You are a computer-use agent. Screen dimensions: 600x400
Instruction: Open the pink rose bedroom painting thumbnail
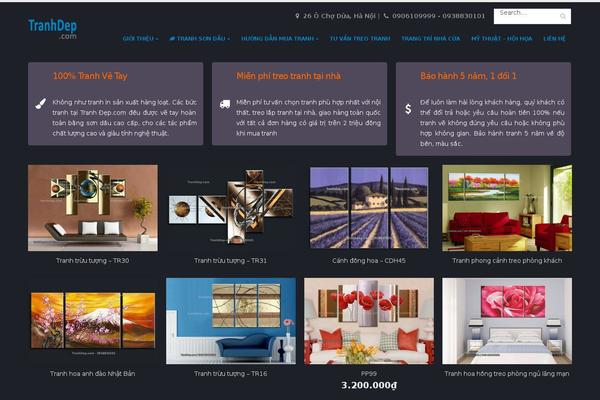(x=507, y=321)
